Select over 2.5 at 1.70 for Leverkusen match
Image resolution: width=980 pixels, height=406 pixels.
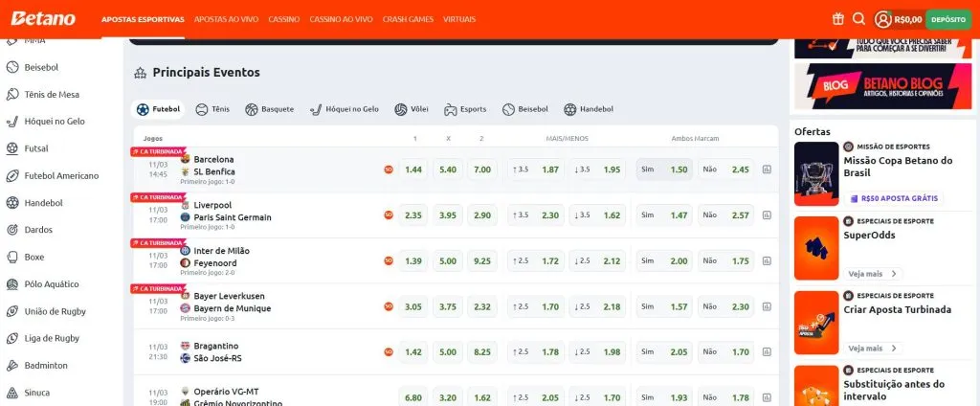pyautogui.click(x=536, y=306)
